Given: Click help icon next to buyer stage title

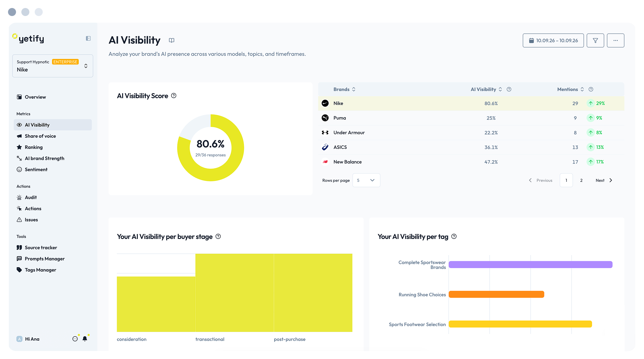Looking at the screenshot, I should pyautogui.click(x=218, y=237).
